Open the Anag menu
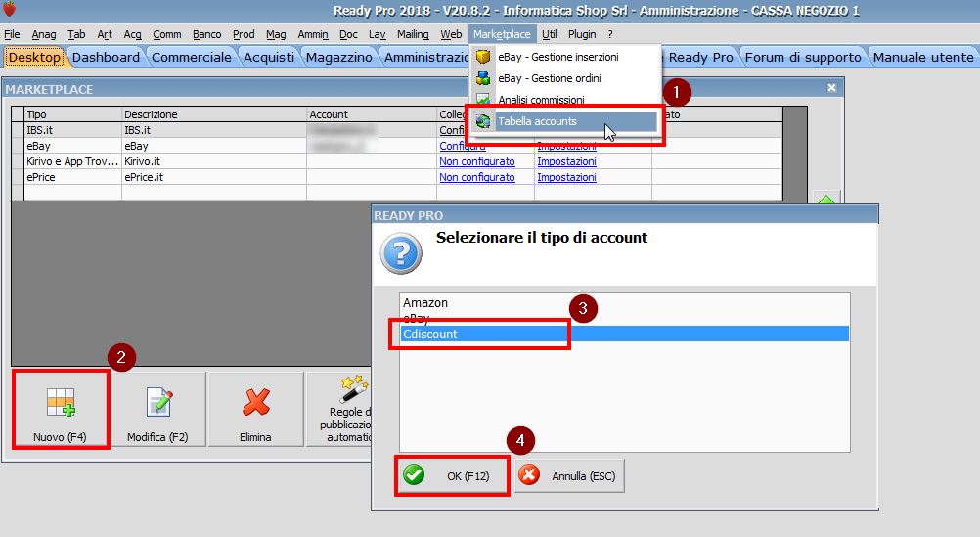Screen dimensions: 980x537 coord(44,34)
